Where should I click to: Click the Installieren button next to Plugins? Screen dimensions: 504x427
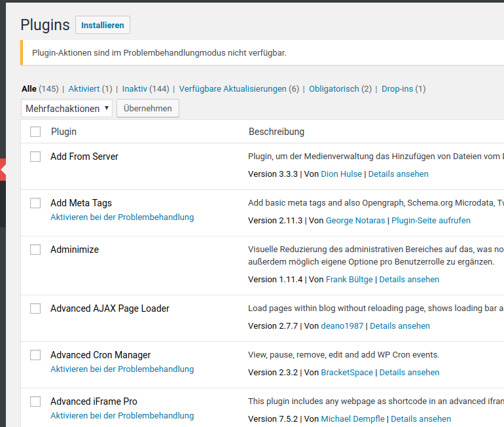pos(103,25)
